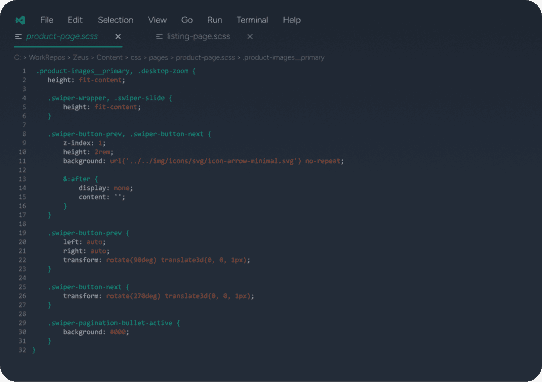Open the Edit menu
The height and width of the screenshot is (382, 542).
click(75, 20)
